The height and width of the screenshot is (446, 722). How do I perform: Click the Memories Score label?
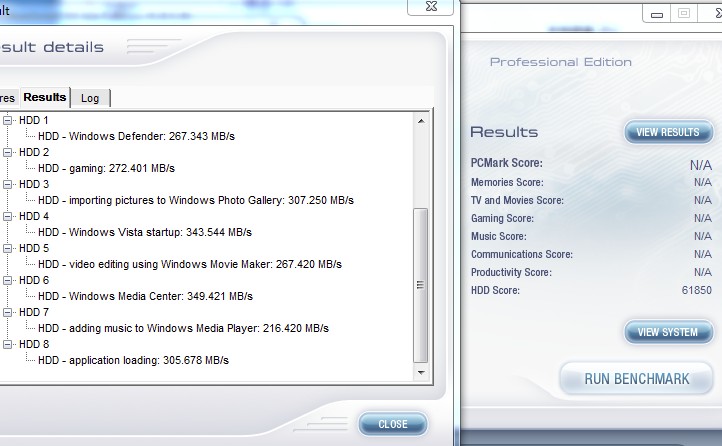point(507,182)
